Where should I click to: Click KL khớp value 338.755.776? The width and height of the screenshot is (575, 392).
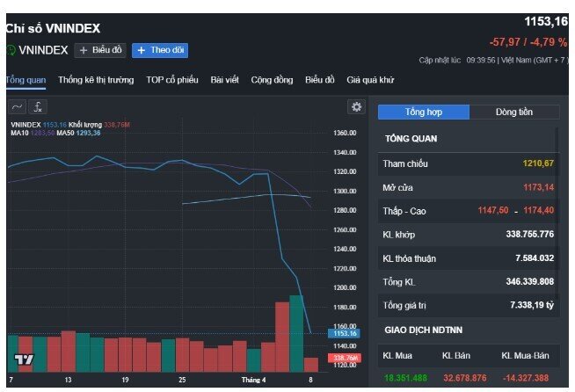[530, 235]
